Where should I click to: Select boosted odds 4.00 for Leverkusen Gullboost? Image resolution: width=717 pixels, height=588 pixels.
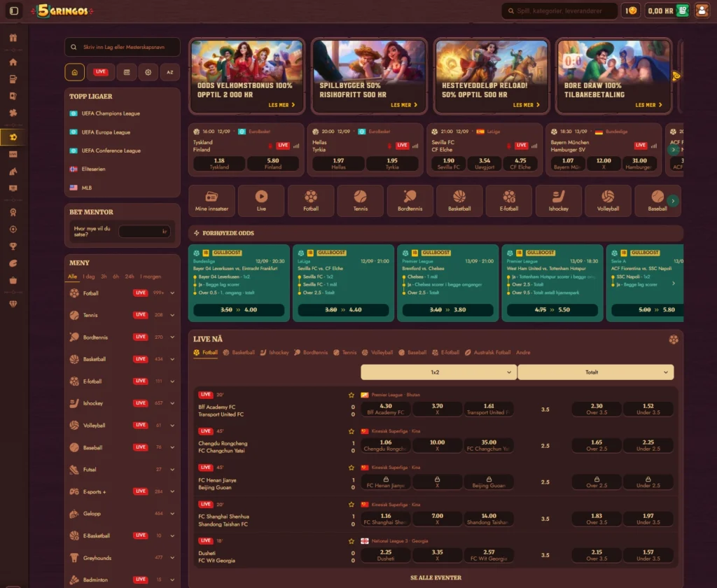239,310
